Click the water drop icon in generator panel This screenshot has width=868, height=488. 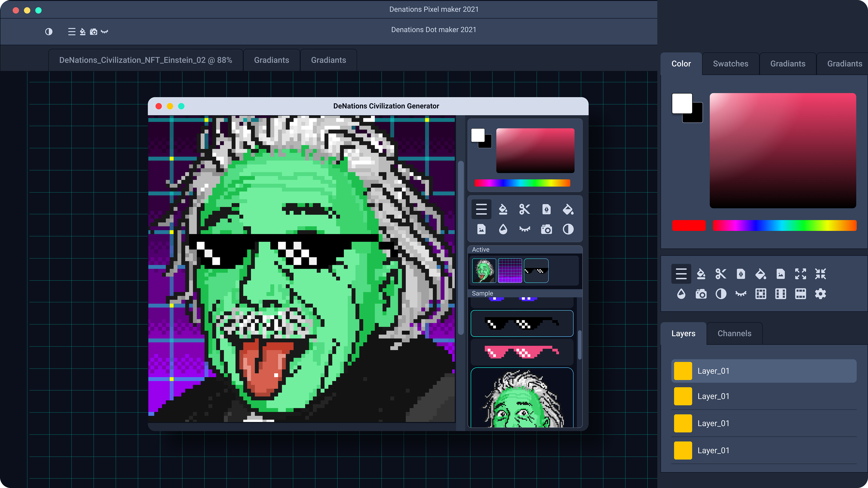503,229
